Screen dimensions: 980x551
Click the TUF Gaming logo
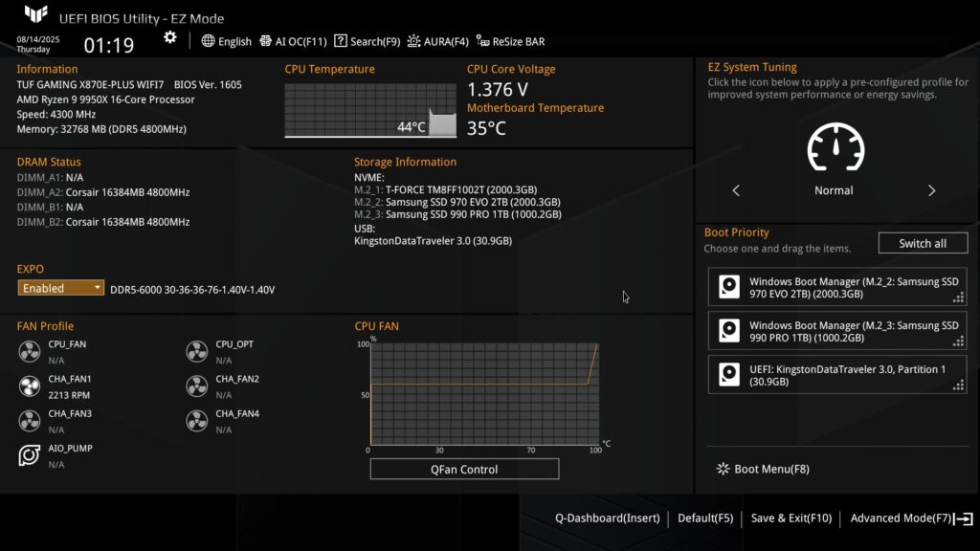(x=35, y=13)
